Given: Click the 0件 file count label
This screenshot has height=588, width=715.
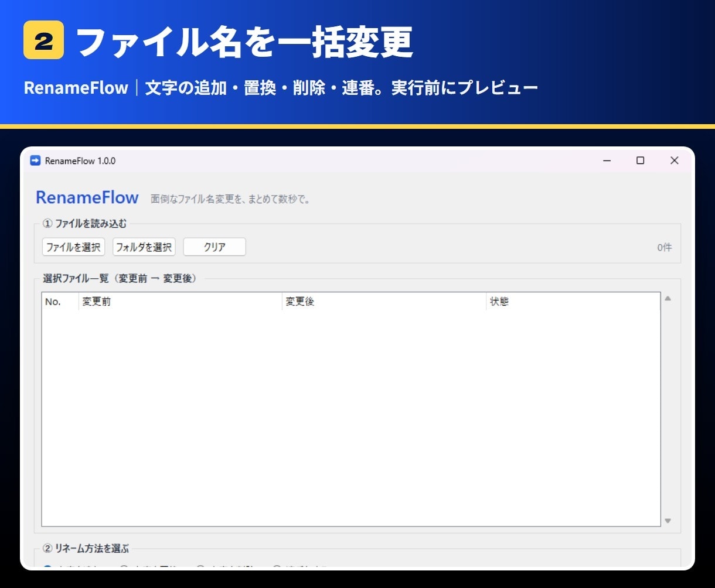Looking at the screenshot, I should coord(665,247).
